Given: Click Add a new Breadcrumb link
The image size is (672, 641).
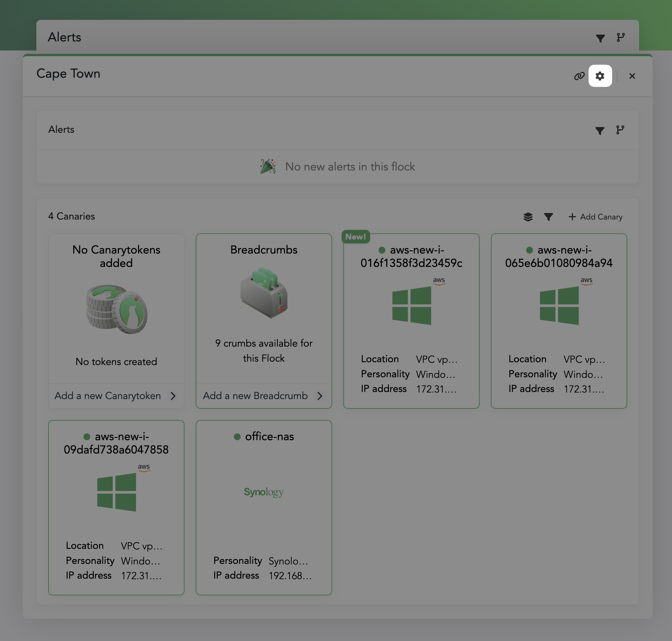Looking at the screenshot, I should [x=255, y=396].
